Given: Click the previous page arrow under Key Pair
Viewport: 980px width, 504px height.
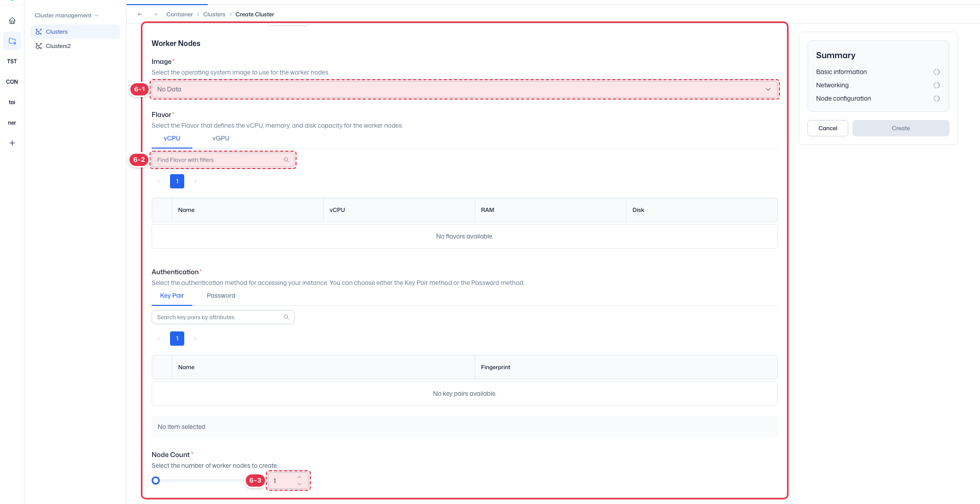Looking at the screenshot, I should click(159, 339).
